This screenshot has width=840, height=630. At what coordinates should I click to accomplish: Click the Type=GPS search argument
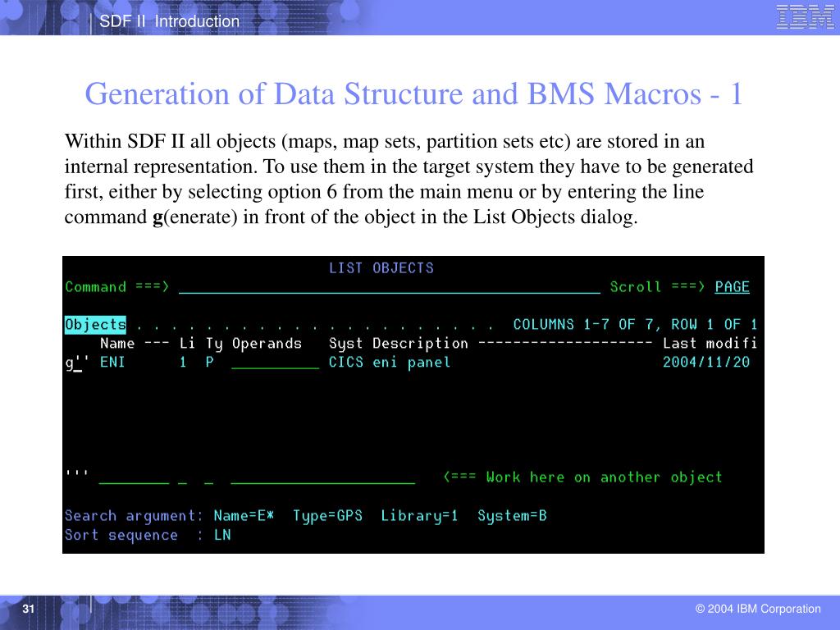point(327,517)
